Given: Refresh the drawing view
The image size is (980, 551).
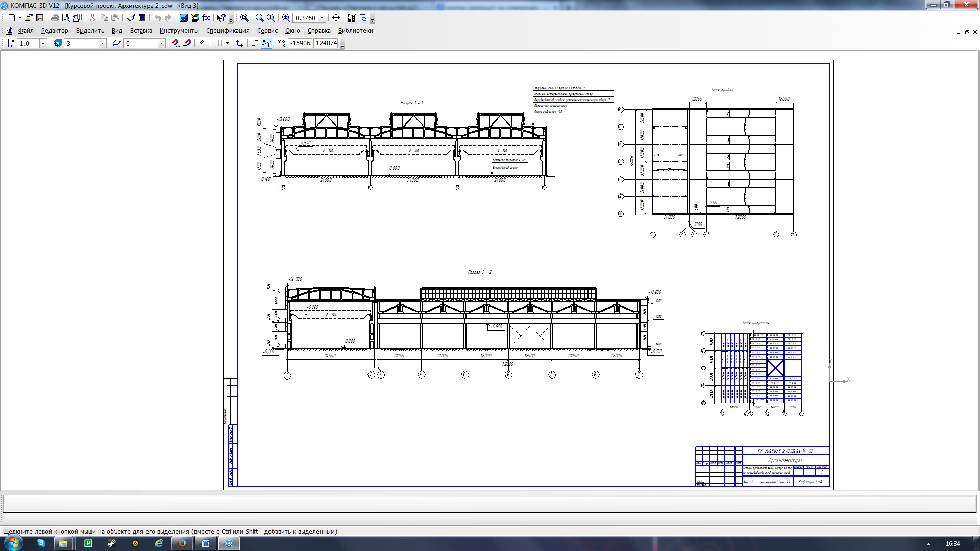Looking at the screenshot, I should coord(363,18).
